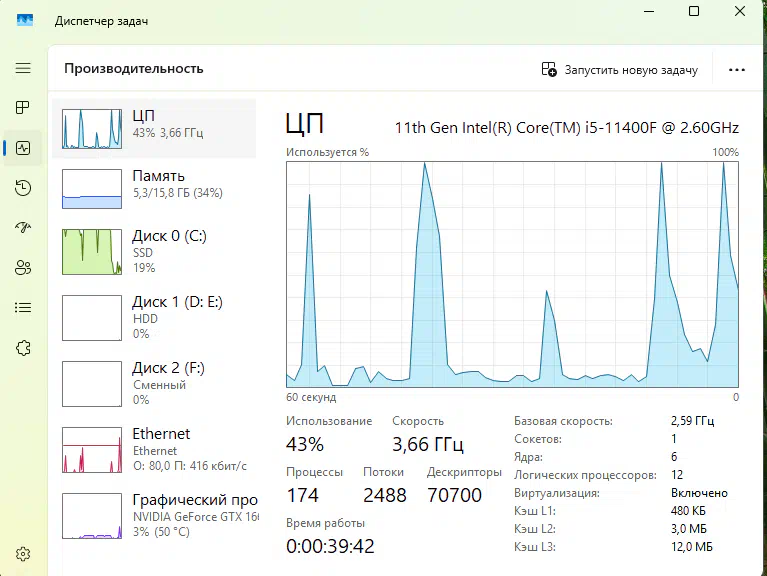767x576 pixels.
Task: Click the base speed value 2,59 ГГц
Action: pos(692,421)
